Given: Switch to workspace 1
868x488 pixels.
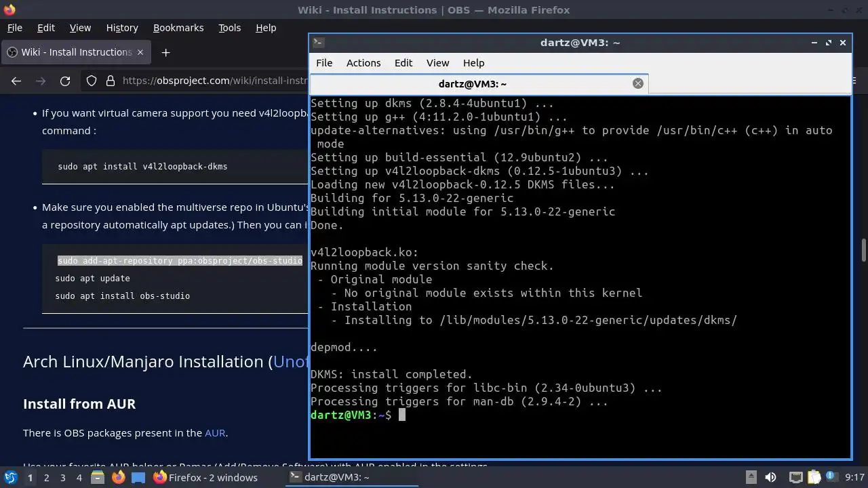Looking at the screenshot, I should [x=30, y=477].
